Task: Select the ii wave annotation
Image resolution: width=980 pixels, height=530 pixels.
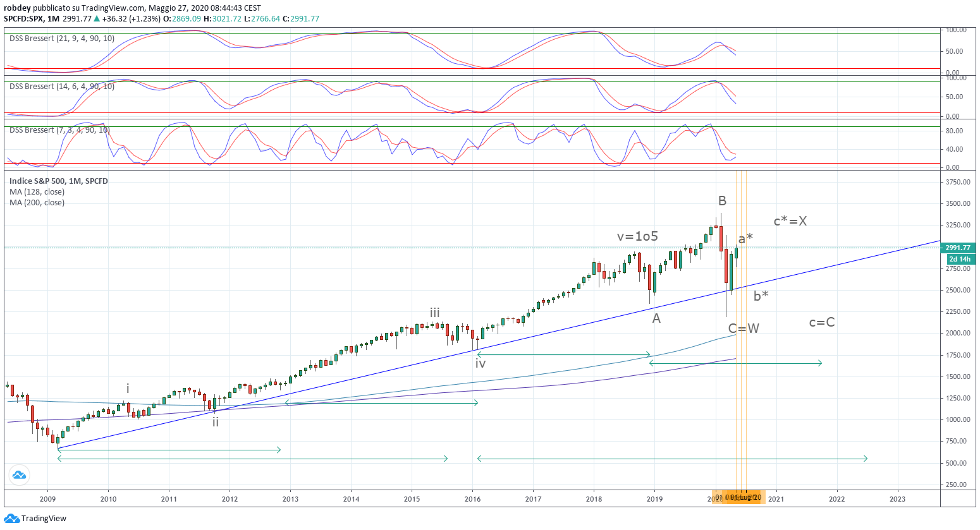Action: point(216,422)
